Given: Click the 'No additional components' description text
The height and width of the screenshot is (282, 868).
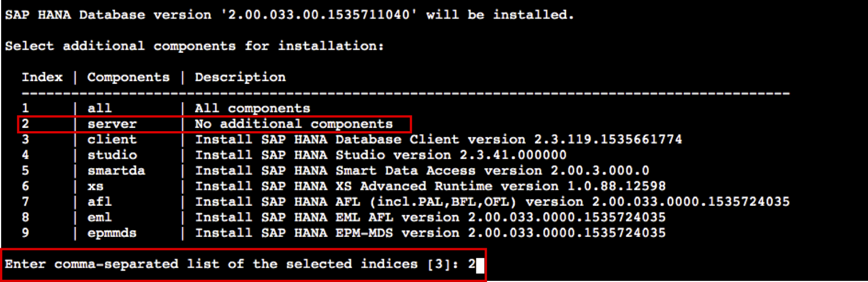Looking at the screenshot, I should click(293, 124).
